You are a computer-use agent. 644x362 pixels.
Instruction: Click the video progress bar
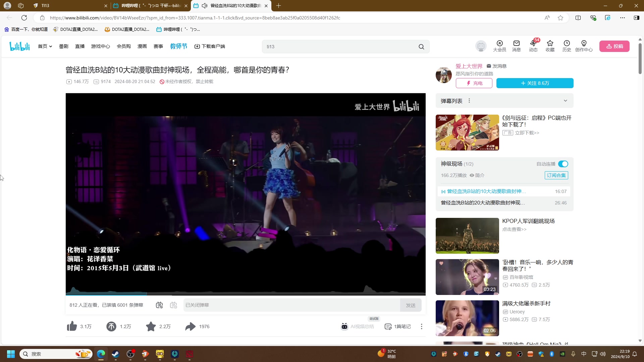click(x=246, y=295)
